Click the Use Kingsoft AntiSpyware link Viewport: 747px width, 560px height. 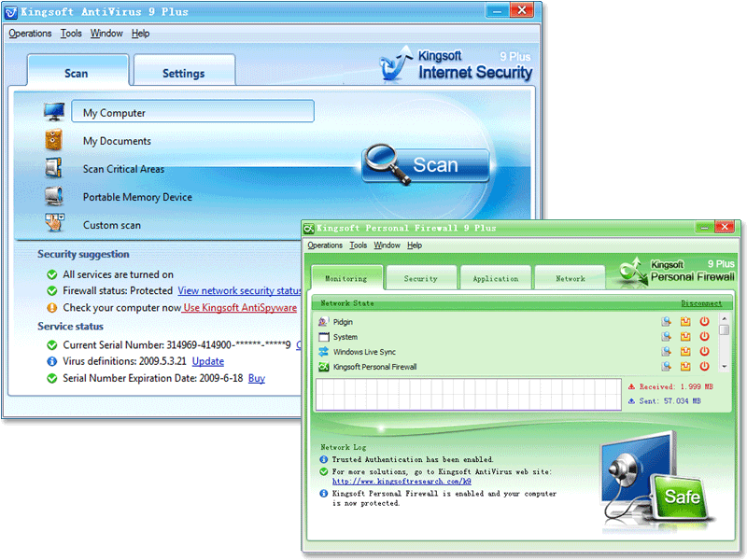(240, 308)
